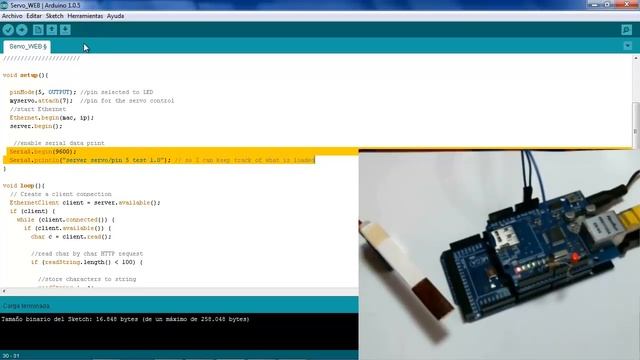Viewport: 640px width, 360px height.
Task: Click the 'while (client.connected())' line
Action: coord(66,220)
